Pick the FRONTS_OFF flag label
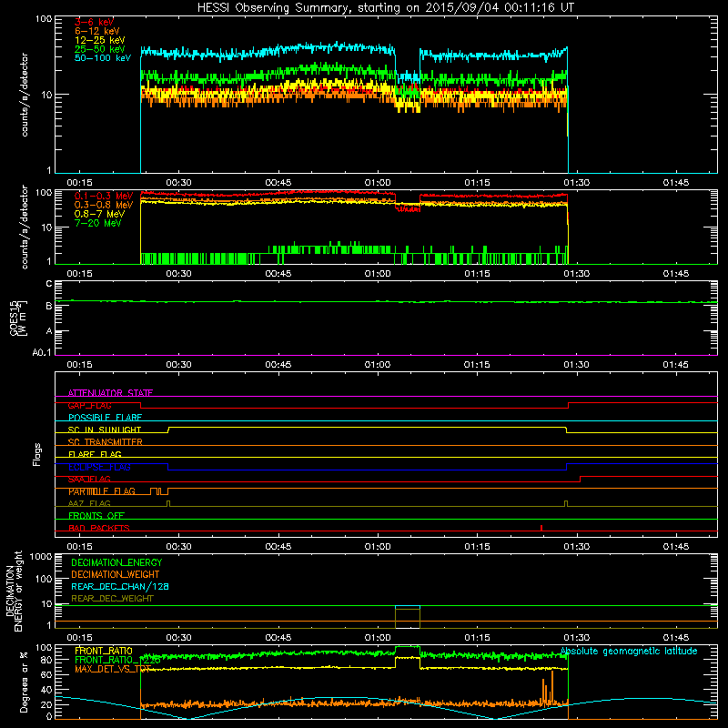This screenshot has width=728, height=728. (x=96, y=516)
